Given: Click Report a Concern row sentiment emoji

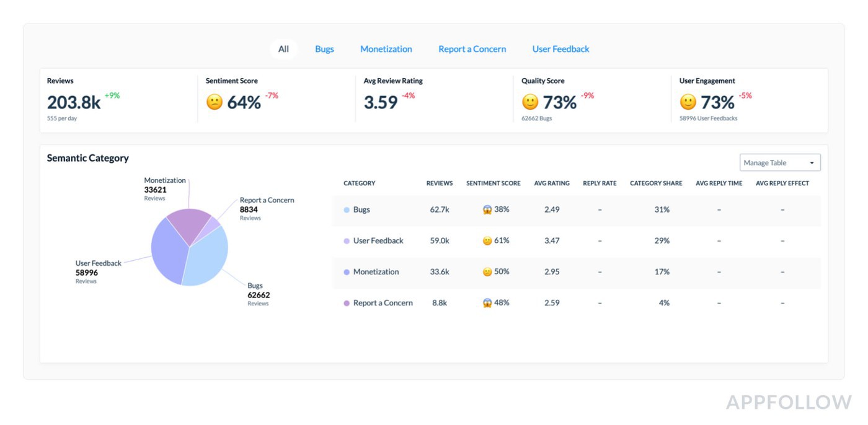Looking at the screenshot, I should tap(487, 303).
